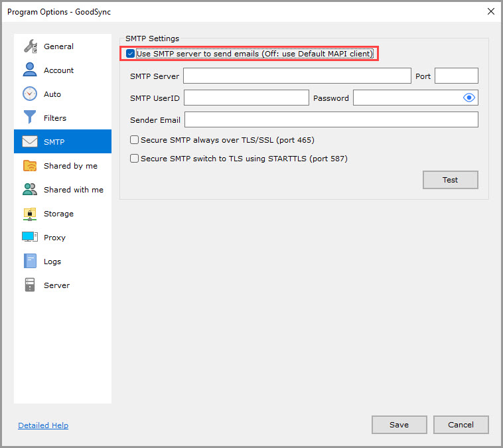503x448 pixels.
Task: Save the program options
Action: 399,425
